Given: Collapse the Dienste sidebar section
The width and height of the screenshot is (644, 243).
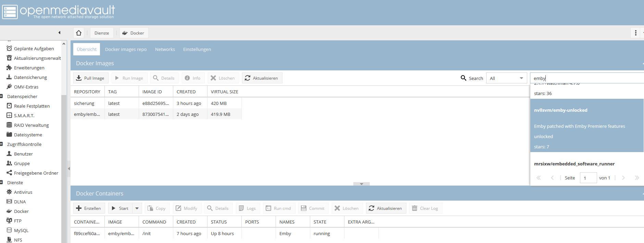Looking at the screenshot, I should tap(1, 183).
